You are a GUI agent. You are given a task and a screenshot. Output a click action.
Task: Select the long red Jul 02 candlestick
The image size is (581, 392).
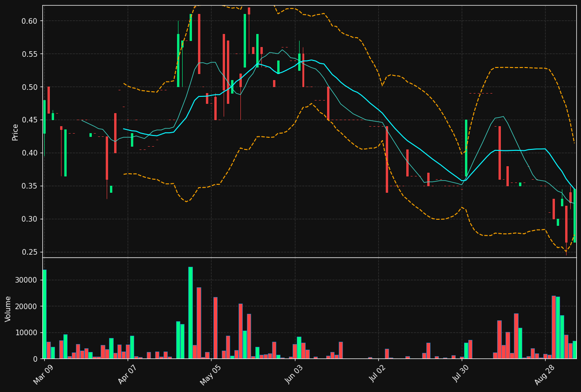(x=387, y=159)
